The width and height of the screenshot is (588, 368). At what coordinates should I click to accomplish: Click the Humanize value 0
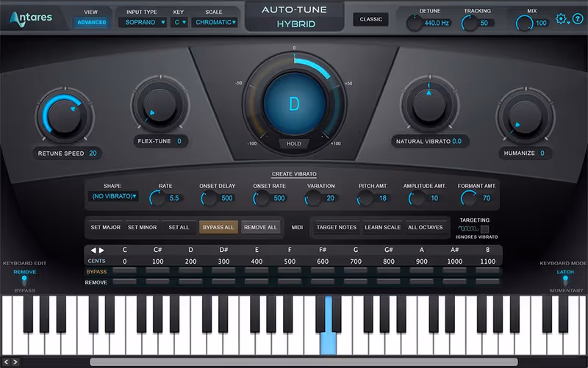click(542, 154)
